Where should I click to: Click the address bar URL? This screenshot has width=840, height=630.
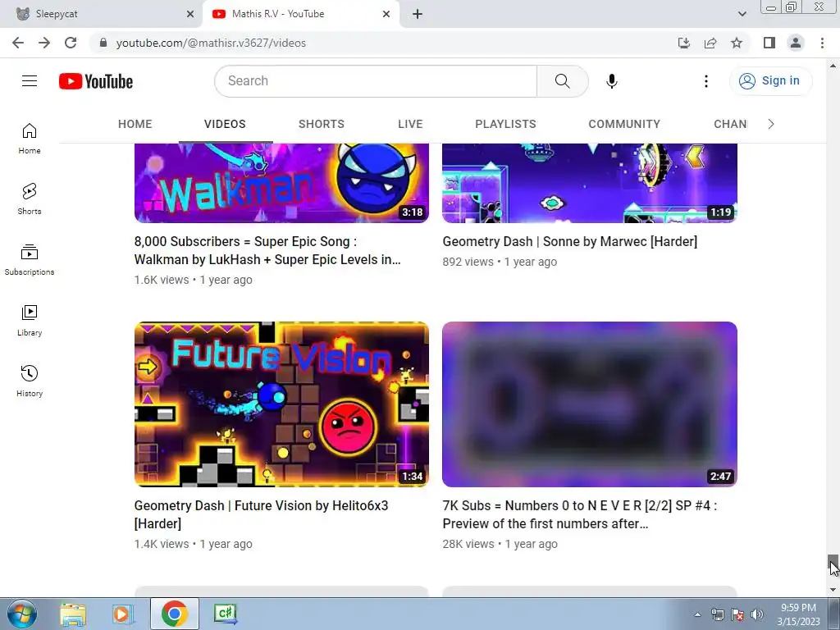[211, 43]
